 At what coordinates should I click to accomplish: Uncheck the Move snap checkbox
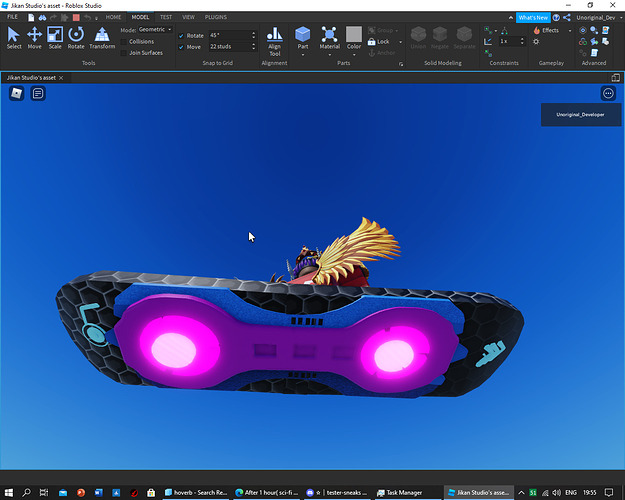click(x=181, y=47)
